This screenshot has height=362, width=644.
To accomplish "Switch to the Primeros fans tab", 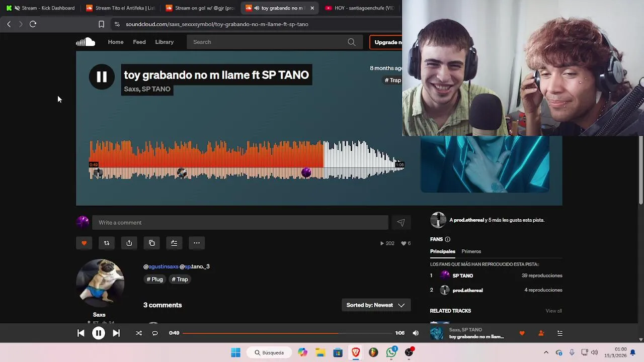I will pos(471,251).
